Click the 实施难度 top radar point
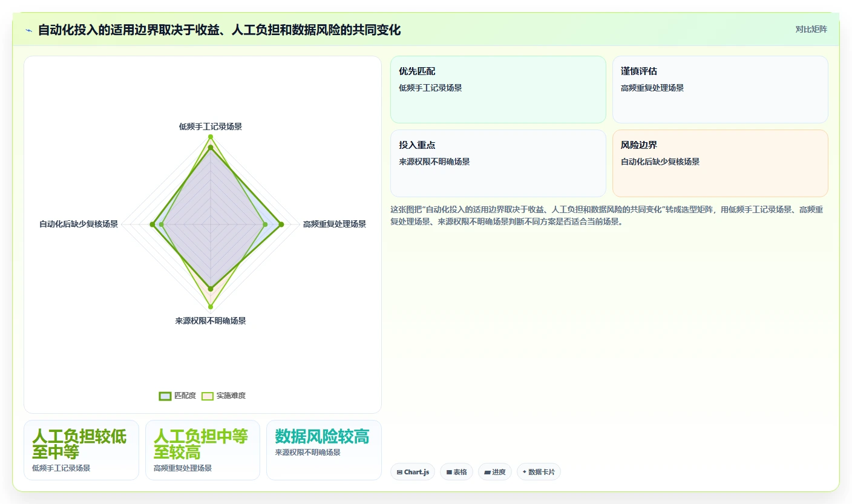Image resolution: width=852 pixels, height=504 pixels. (211, 137)
